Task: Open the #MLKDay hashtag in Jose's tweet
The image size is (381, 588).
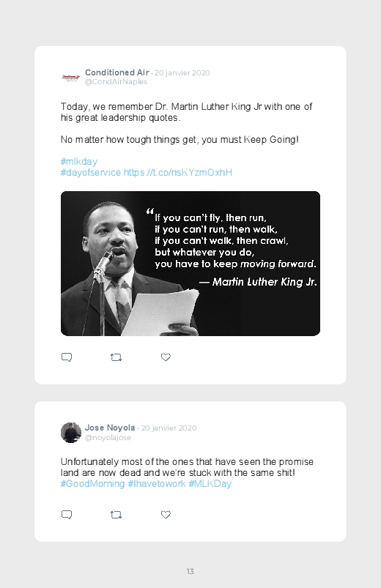Action: tap(210, 484)
